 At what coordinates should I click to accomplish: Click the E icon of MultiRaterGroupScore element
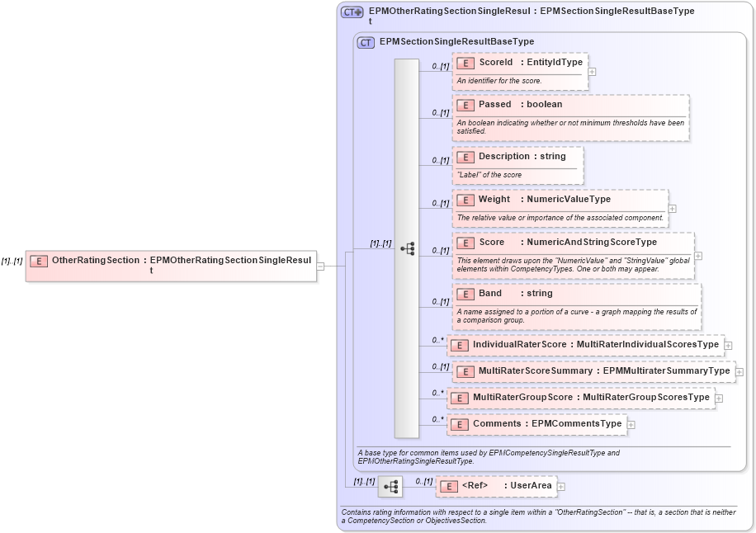459,398
